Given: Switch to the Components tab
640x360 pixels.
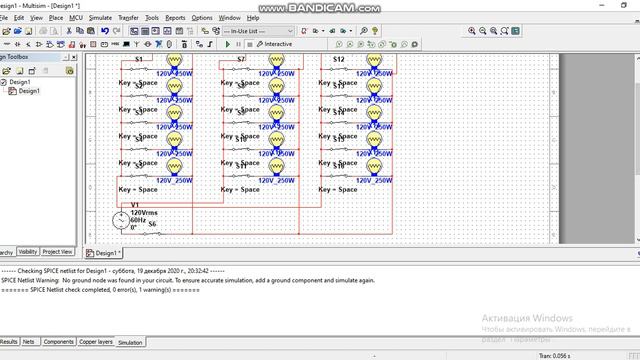Looking at the screenshot, I should 58,342.
